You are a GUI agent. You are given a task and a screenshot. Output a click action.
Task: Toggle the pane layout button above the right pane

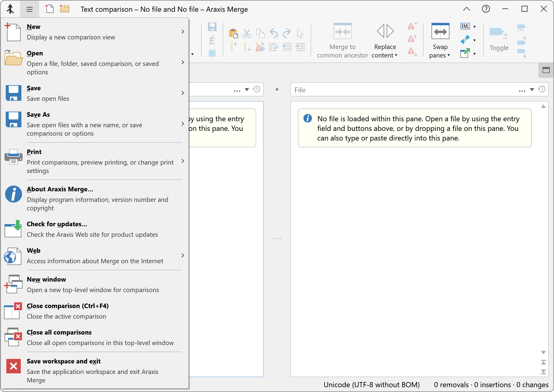pos(546,70)
